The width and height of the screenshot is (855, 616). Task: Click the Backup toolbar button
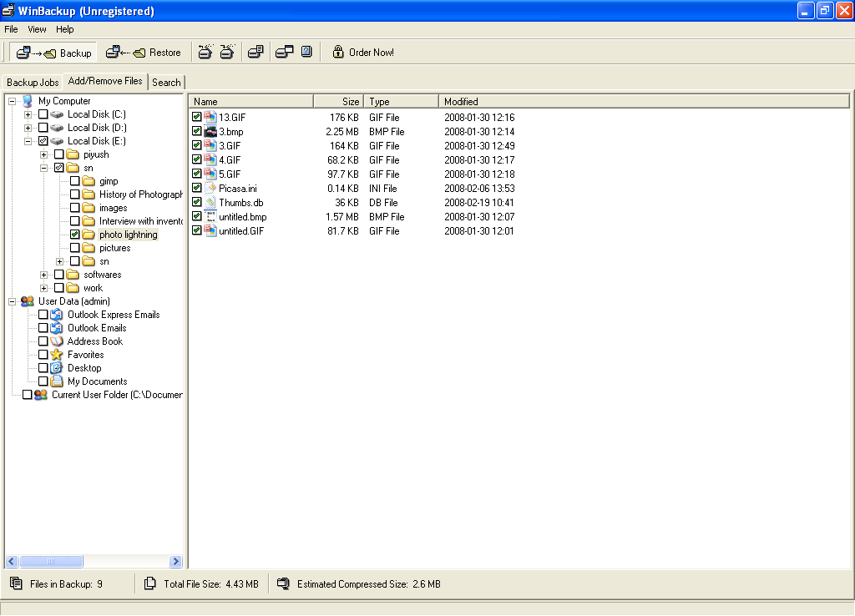click(x=53, y=53)
